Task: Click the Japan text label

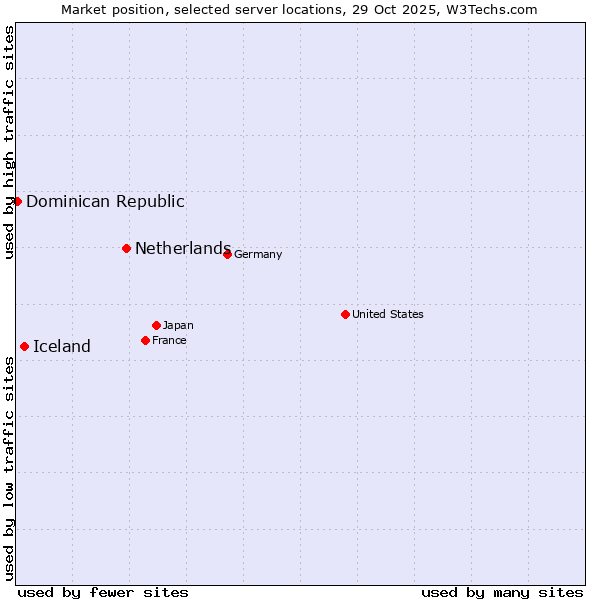Action: pos(178,325)
